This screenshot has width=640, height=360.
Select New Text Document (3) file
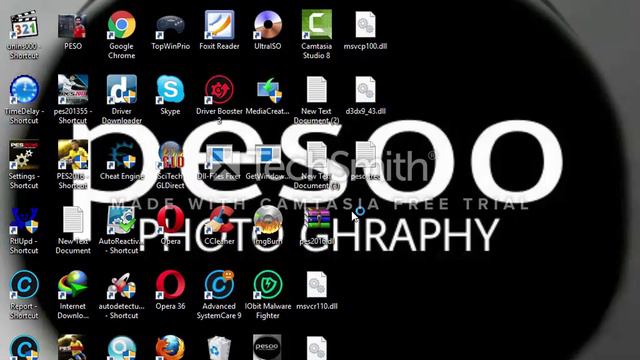coord(317,155)
